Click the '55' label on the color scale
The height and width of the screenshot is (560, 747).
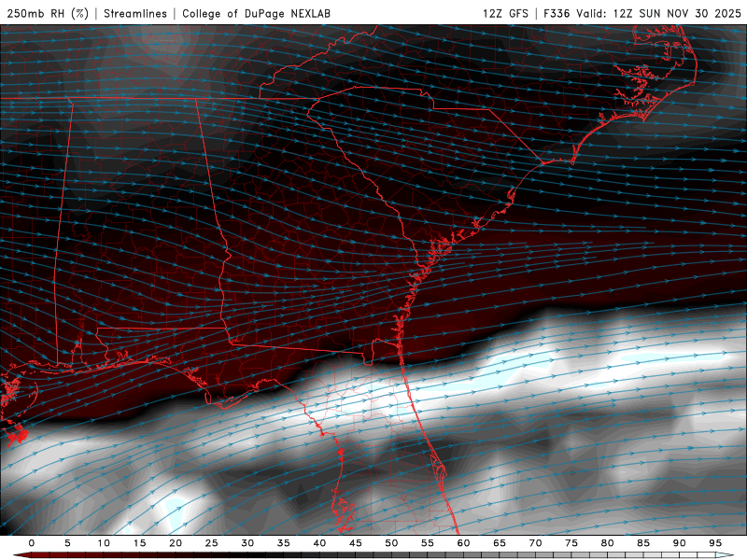pyautogui.click(x=428, y=543)
